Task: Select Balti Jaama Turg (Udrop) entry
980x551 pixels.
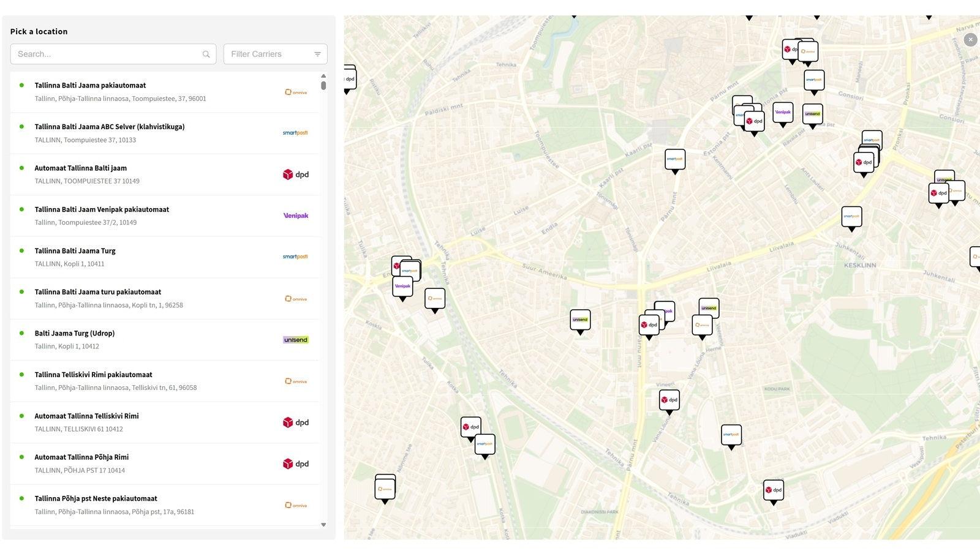Action: pyautogui.click(x=74, y=334)
